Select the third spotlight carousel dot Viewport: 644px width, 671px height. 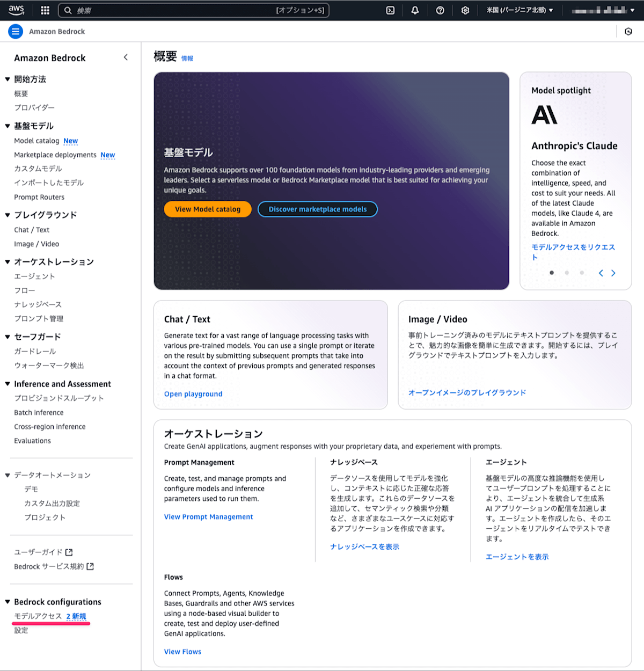click(582, 273)
